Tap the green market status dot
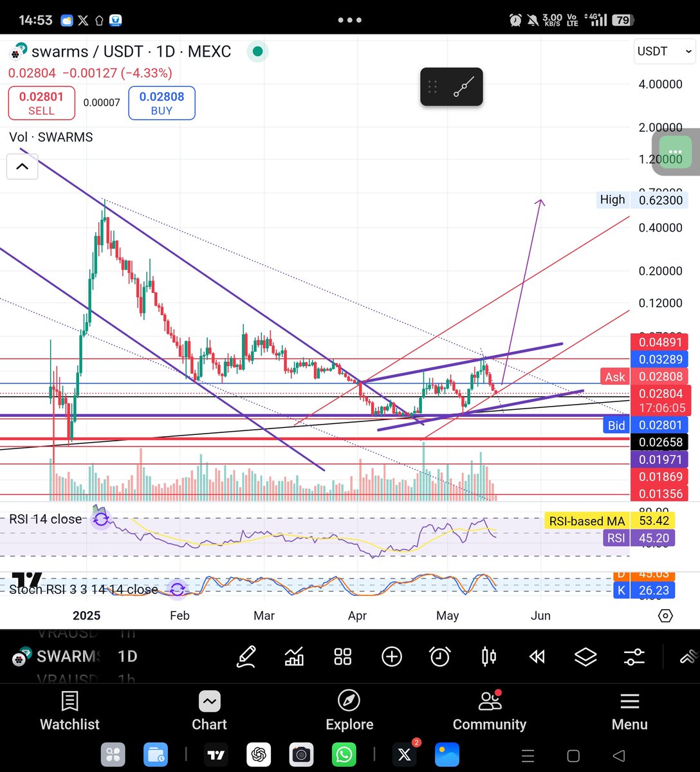The width and height of the screenshot is (700, 772). (x=257, y=51)
